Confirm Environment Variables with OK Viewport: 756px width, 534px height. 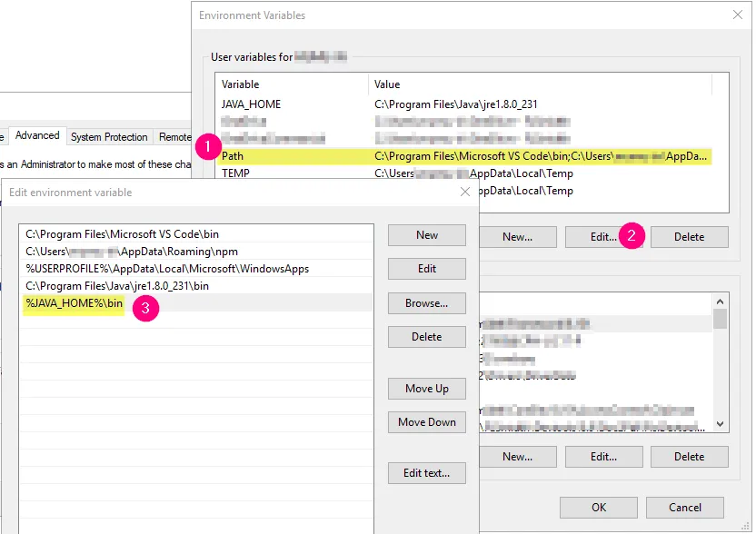598,508
